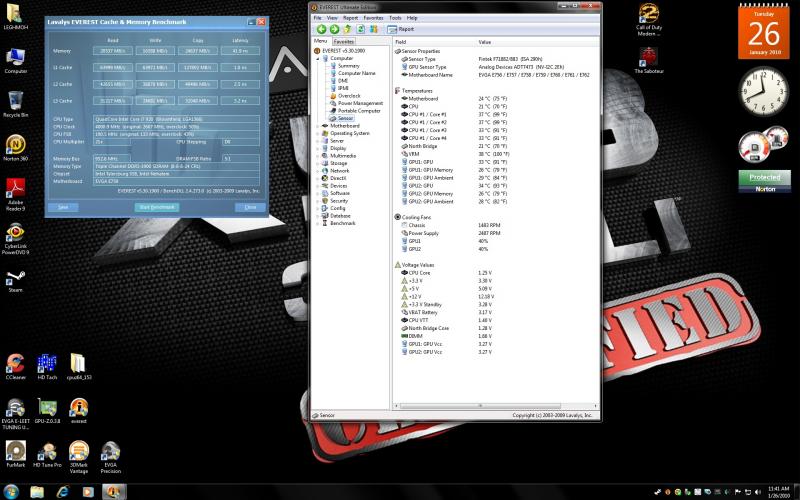Click the horizontal scrollbar in sensor list
The image size is (800, 500).
pyautogui.click(x=480, y=406)
